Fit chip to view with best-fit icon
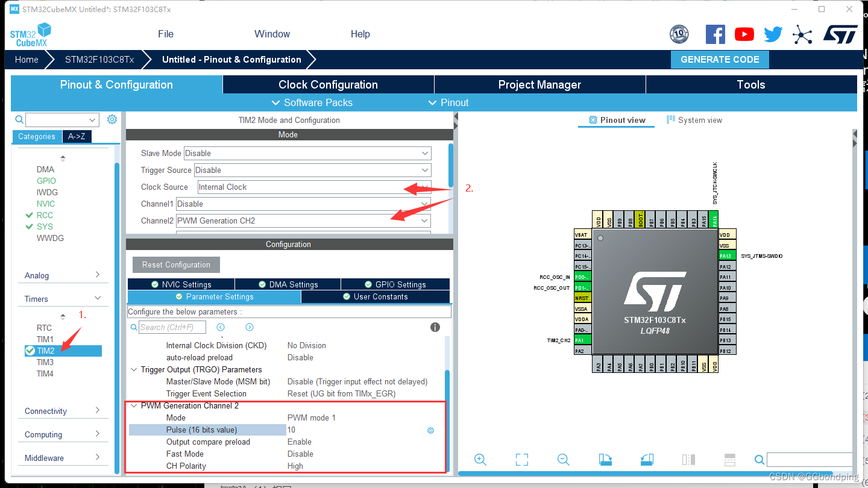868x488 pixels. pos(522,460)
